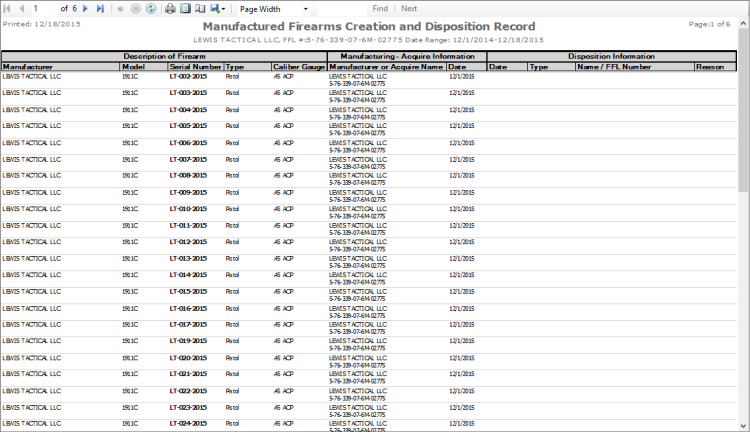Click serial number LT-017-2015

pos(188,324)
